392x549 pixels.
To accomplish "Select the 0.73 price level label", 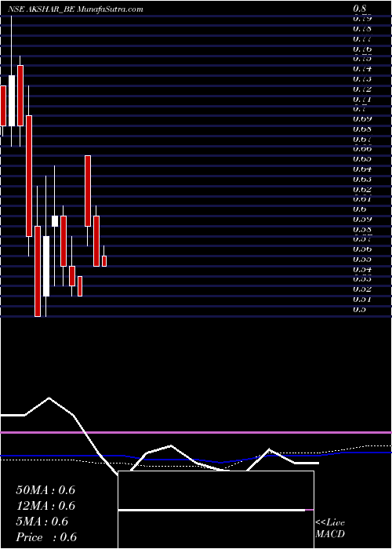I will [x=362, y=78].
